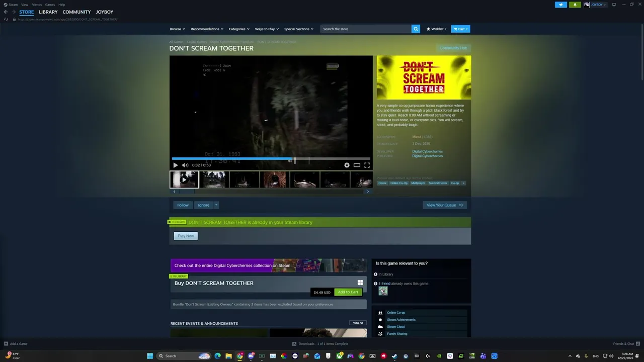
Task: Open the Steam announcements megaphone icon
Action: [561, 5]
